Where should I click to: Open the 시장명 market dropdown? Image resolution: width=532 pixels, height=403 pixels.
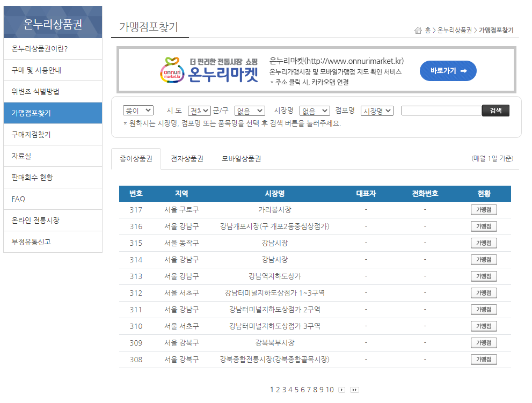coord(315,111)
